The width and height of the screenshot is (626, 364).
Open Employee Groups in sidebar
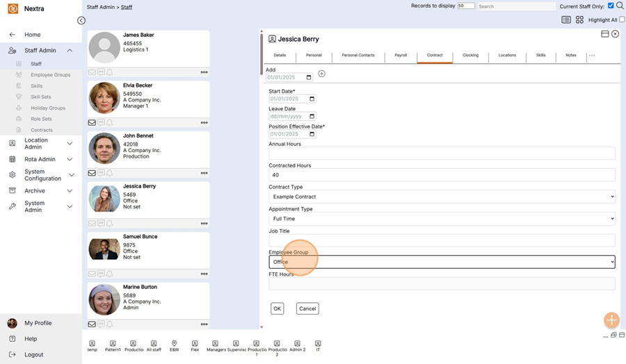click(50, 75)
